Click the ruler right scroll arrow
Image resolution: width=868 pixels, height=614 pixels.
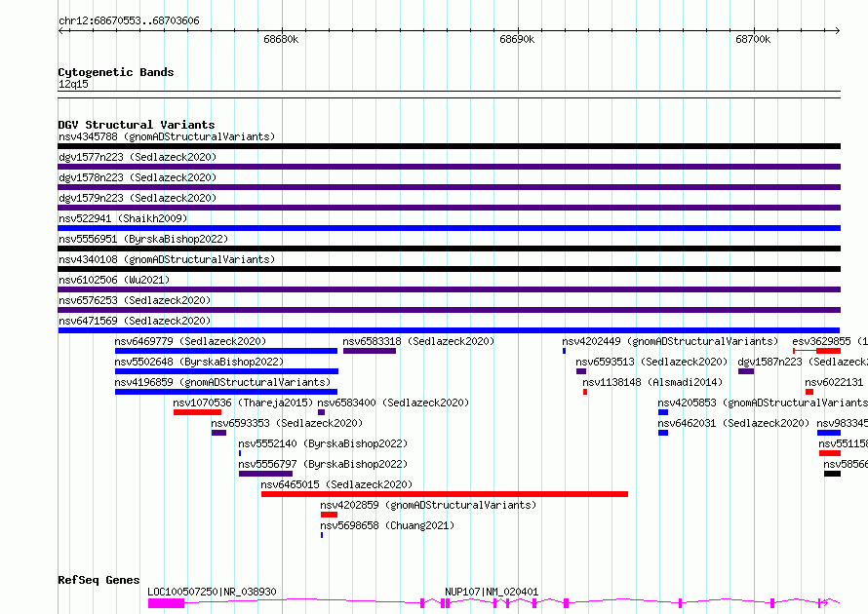coord(838,30)
